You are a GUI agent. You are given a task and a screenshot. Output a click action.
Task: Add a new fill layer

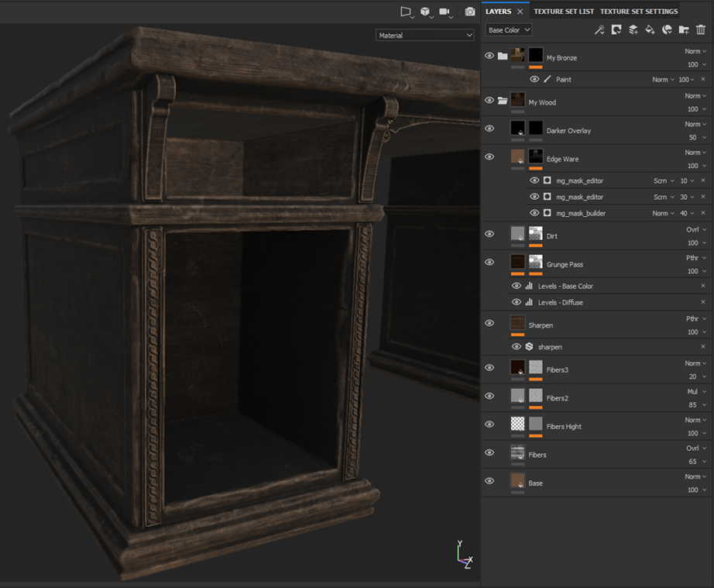[x=650, y=30]
